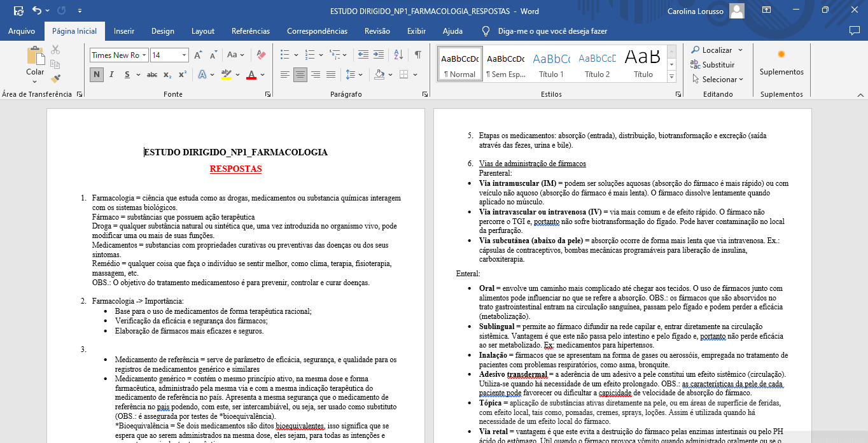Click the 'Diga-me o que você deseja fazer' search box

pyautogui.click(x=552, y=31)
